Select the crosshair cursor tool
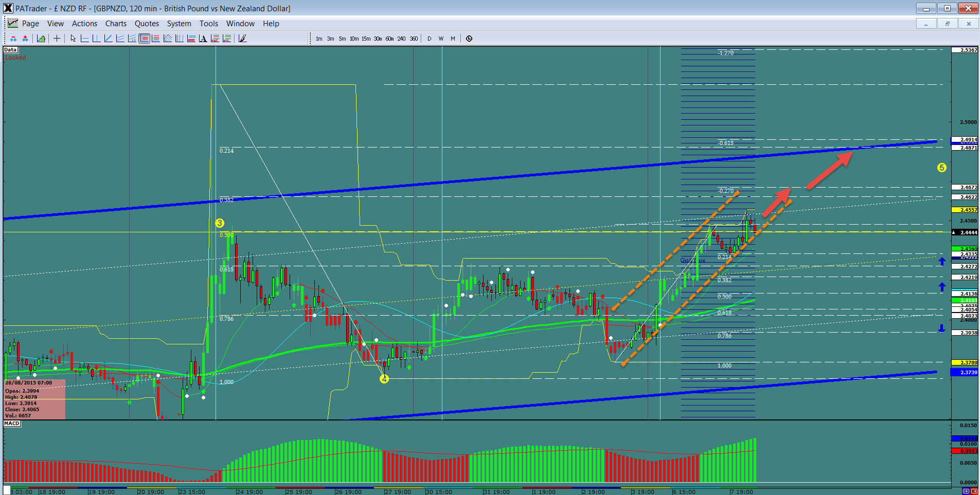This screenshot has height=495, width=980. (57, 39)
